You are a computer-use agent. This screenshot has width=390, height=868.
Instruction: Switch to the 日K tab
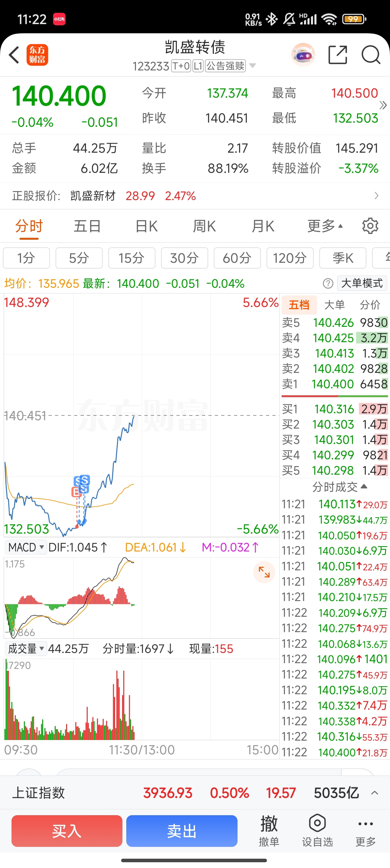point(146,226)
